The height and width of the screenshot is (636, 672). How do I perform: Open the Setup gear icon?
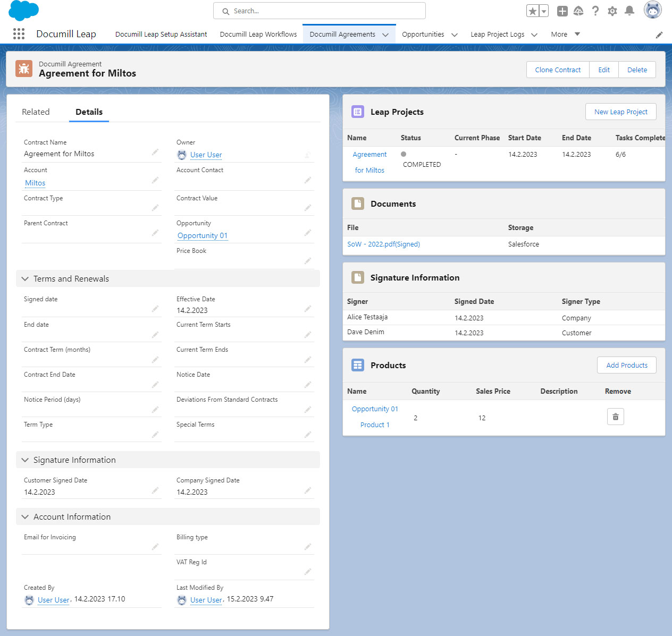(612, 11)
